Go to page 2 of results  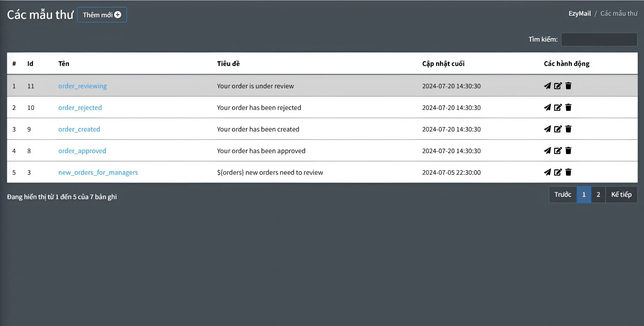pyautogui.click(x=598, y=194)
